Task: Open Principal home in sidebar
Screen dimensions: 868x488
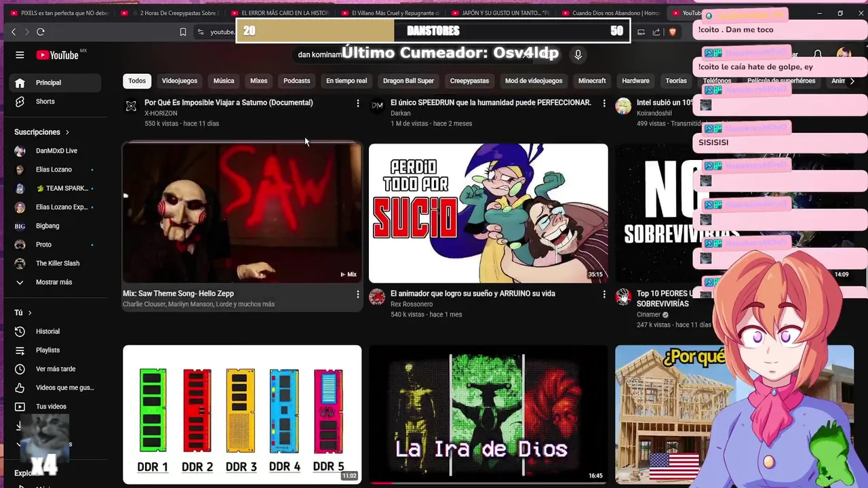Action: point(56,83)
